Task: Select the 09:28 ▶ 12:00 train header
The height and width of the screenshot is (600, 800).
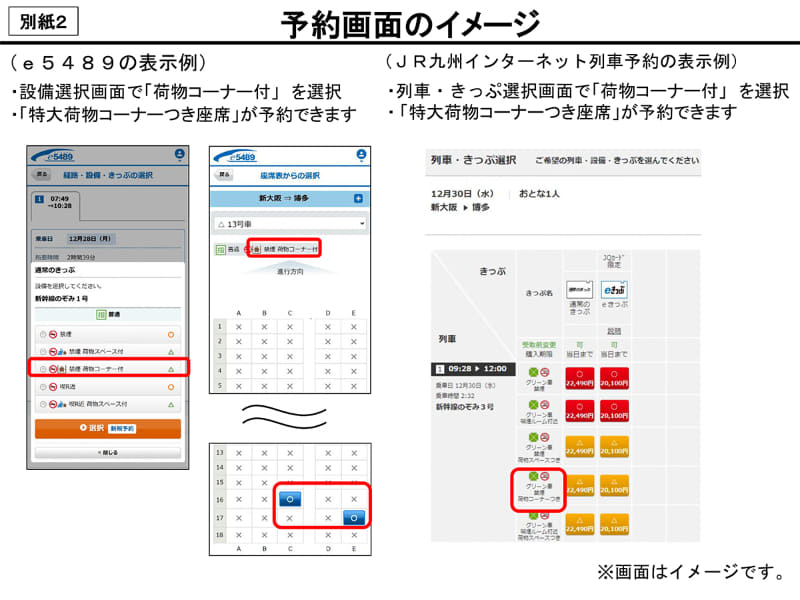Action: click(473, 369)
